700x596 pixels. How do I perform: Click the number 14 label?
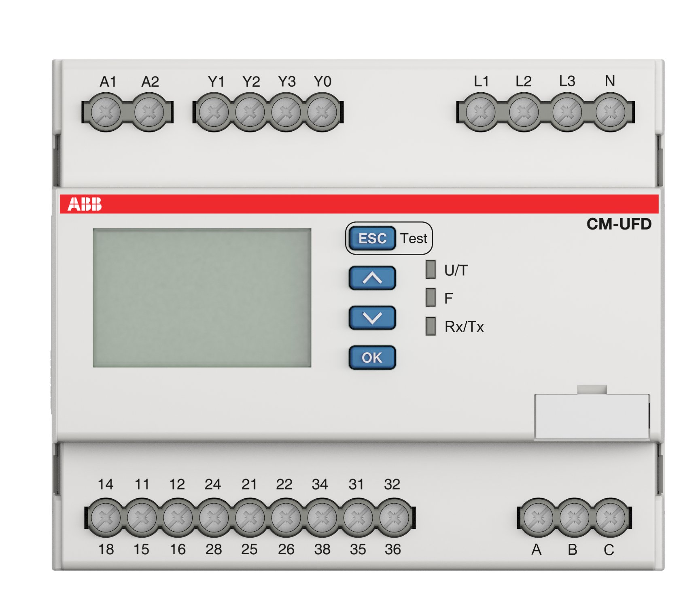pos(106,484)
